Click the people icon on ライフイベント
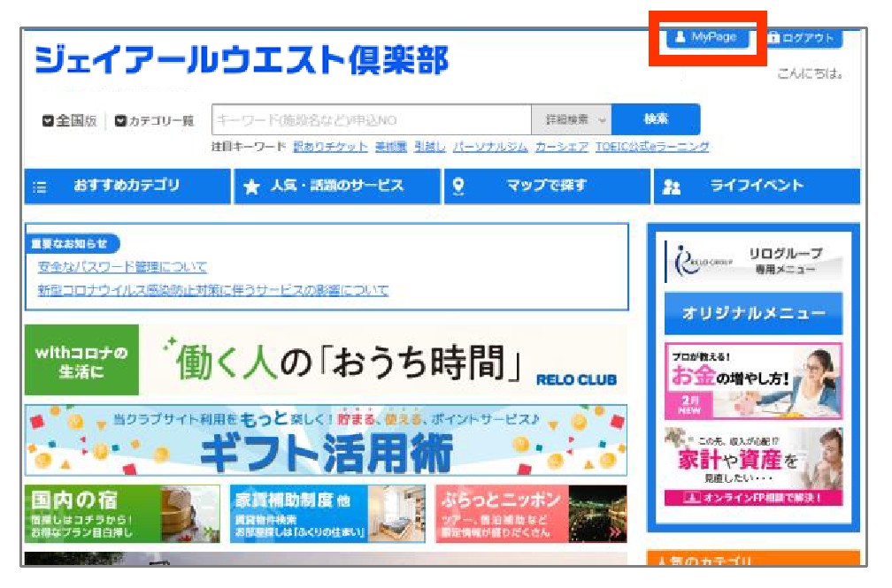 coord(672,187)
